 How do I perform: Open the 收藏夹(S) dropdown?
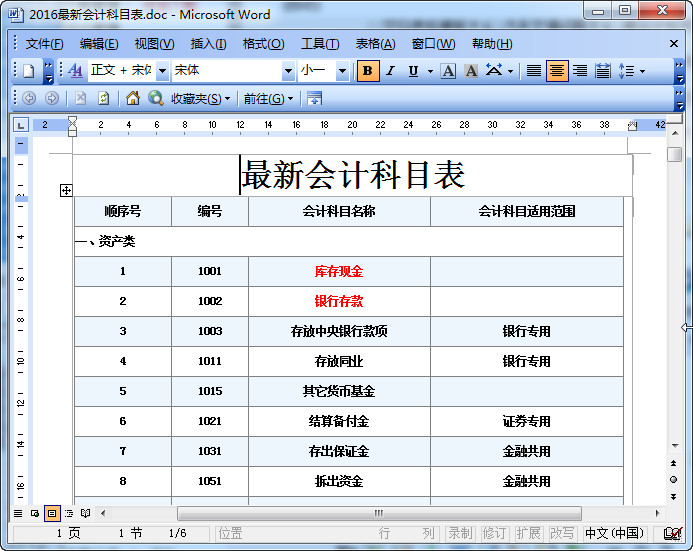click(x=201, y=99)
